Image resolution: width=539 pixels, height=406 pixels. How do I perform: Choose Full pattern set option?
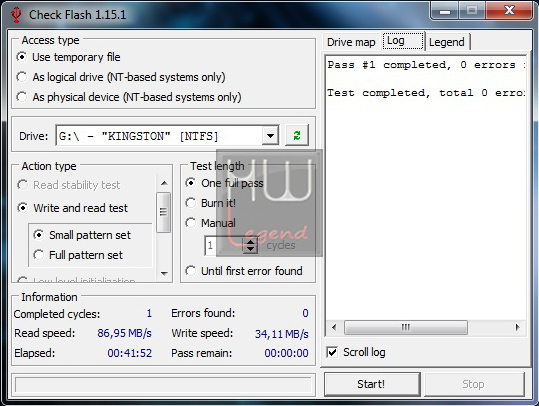38,255
